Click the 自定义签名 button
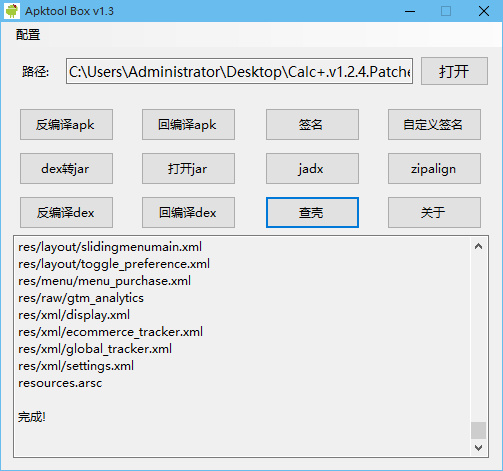 (434, 125)
